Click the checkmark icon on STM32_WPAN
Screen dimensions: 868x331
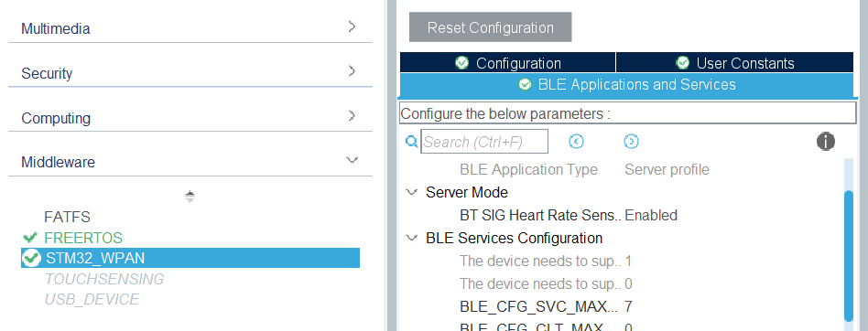pos(31,258)
